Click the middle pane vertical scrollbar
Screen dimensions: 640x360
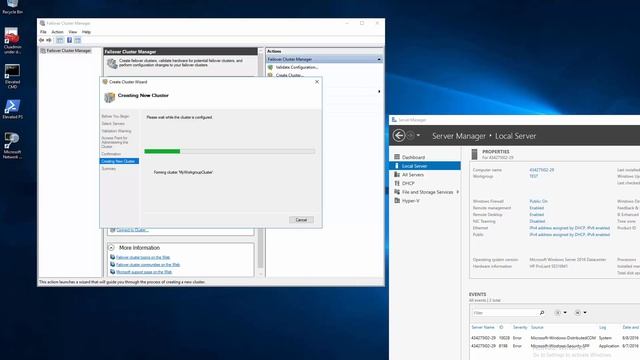[260, 163]
